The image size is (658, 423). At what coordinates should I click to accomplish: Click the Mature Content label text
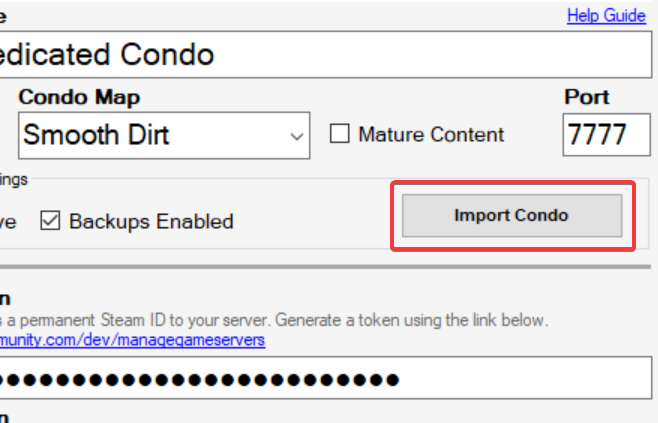431,134
